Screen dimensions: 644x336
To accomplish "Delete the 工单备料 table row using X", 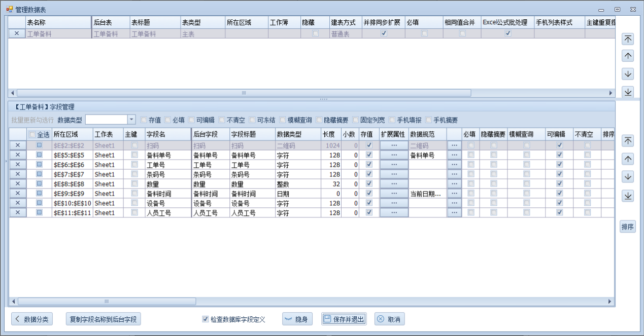I will coord(17,34).
